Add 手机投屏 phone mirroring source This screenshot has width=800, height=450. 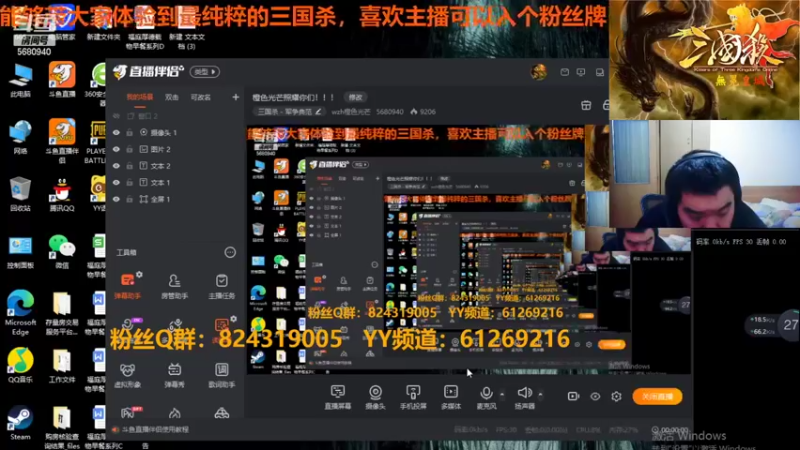pyautogui.click(x=413, y=397)
